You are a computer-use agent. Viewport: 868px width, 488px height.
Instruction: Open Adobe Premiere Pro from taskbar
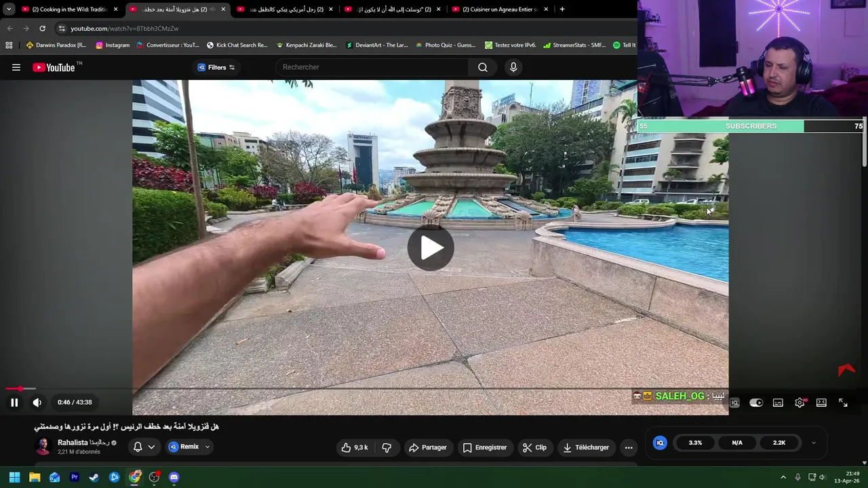tap(75, 477)
